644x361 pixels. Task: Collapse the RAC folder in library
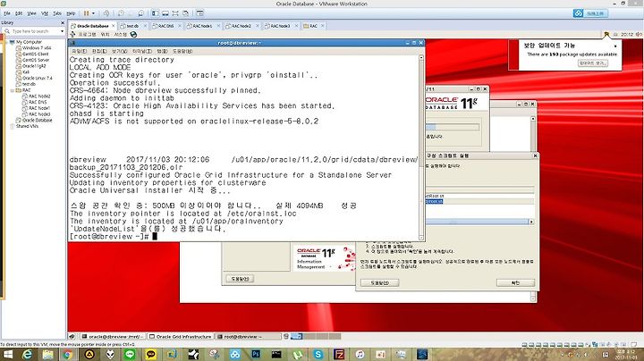click(x=13, y=90)
